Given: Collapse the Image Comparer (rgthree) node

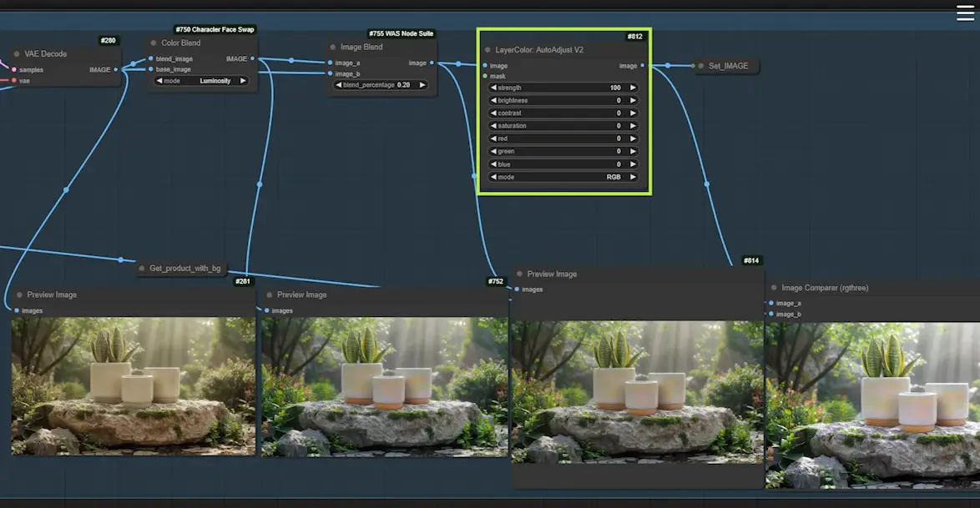Looking at the screenshot, I should coord(773,289).
